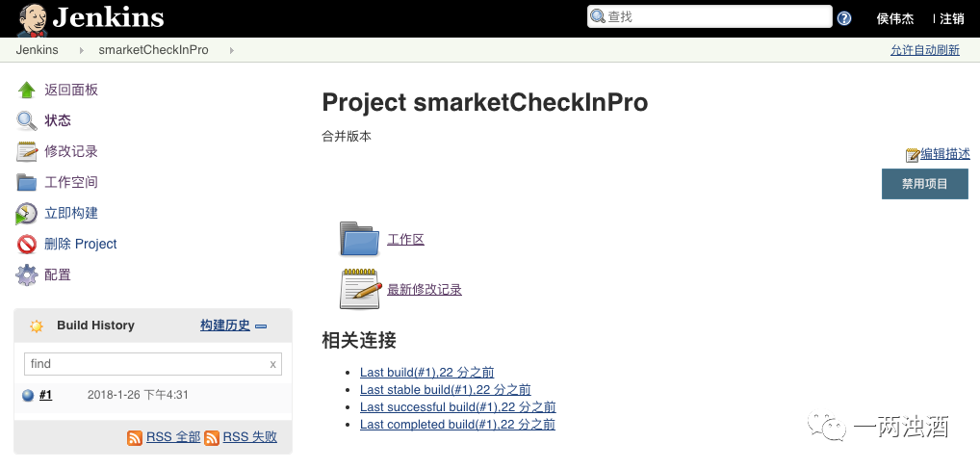
Task: Click the 禁用项目 button
Action: (925, 184)
